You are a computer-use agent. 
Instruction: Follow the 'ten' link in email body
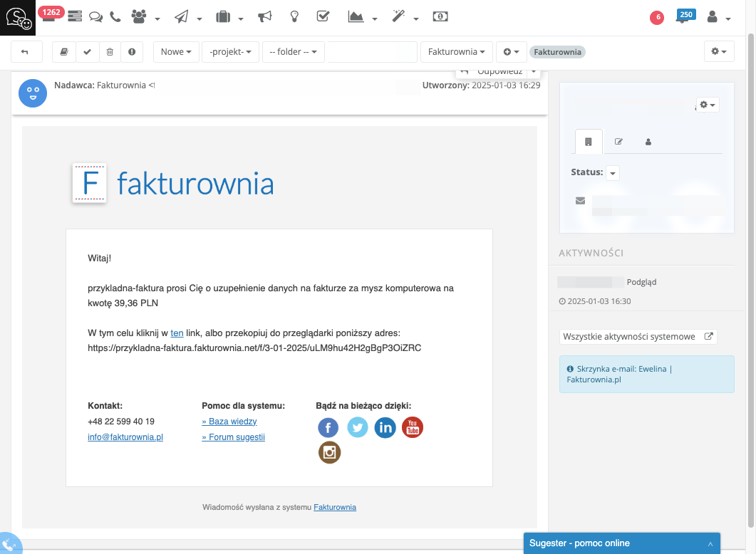(177, 333)
